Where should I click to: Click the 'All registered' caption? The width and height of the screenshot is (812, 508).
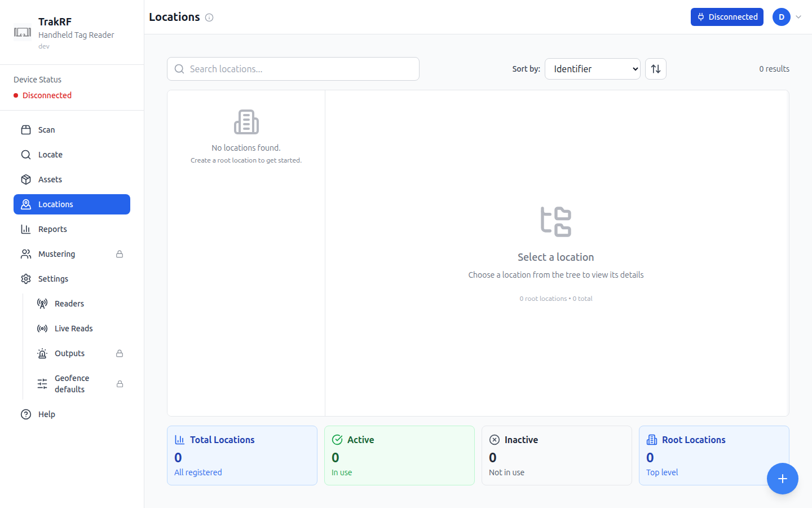pyautogui.click(x=198, y=472)
